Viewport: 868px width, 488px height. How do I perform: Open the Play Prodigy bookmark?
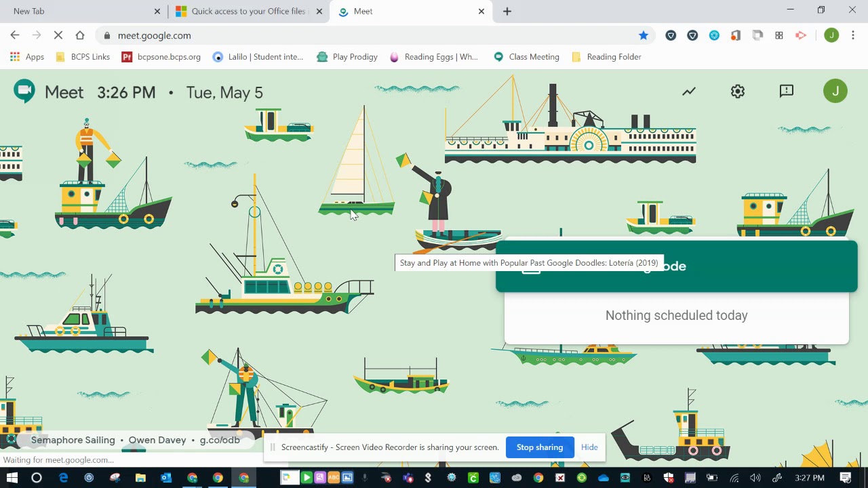pyautogui.click(x=347, y=57)
